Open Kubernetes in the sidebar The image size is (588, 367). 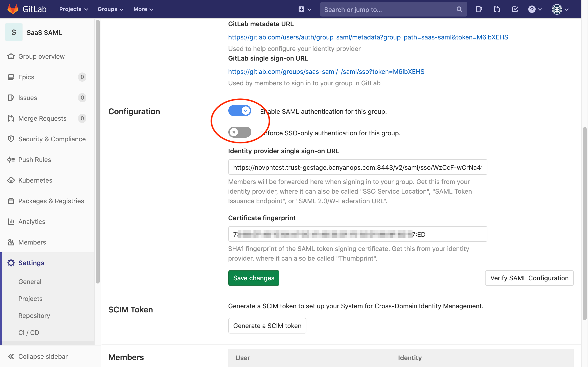coord(35,180)
